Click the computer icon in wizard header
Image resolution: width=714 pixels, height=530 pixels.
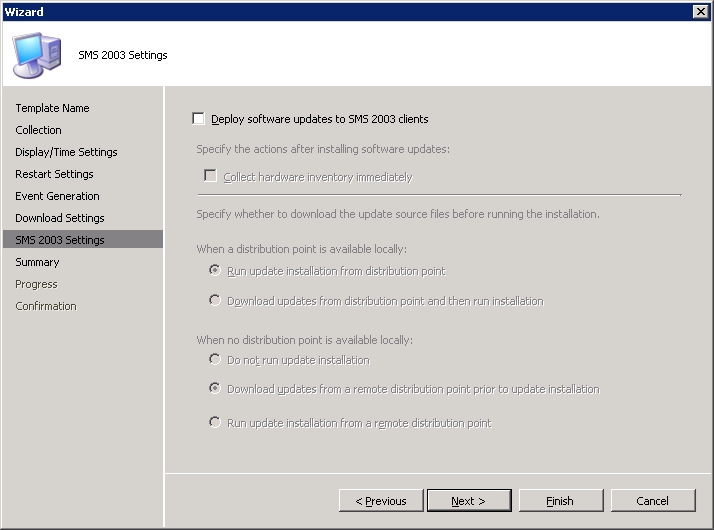point(37,55)
